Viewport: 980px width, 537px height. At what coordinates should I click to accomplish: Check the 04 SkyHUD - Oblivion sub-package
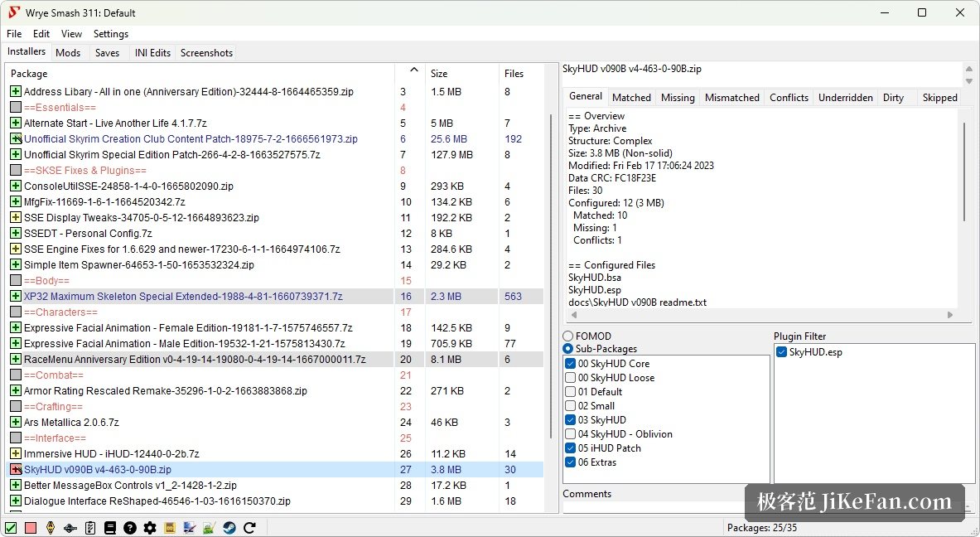click(x=570, y=434)
